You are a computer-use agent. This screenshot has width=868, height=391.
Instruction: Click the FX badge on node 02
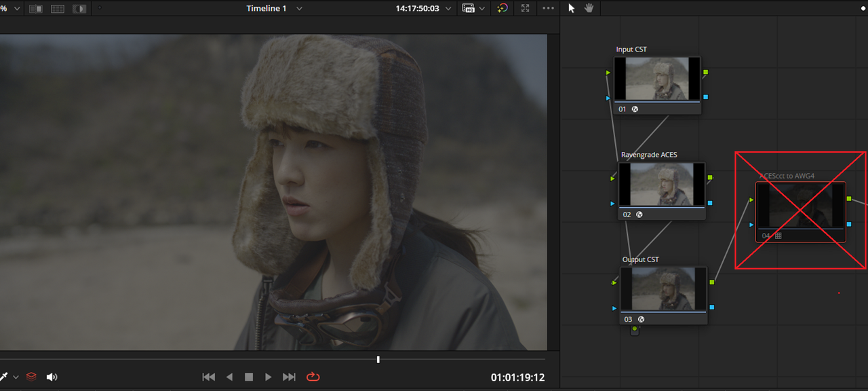pyautogui.click(x=639, y=215)
